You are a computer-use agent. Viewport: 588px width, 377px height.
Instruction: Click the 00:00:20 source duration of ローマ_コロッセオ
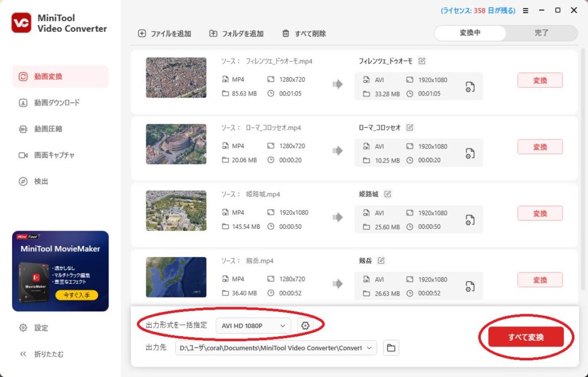[x=290, y=160]
